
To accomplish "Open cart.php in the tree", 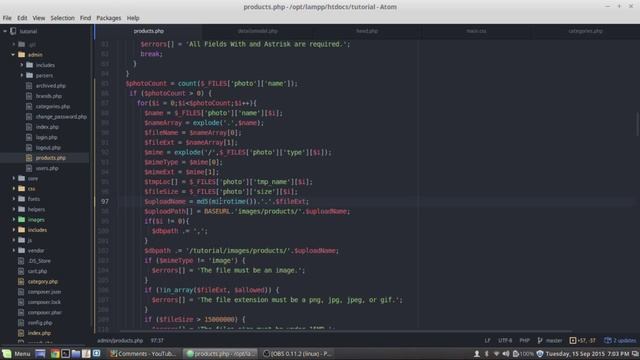I will (x=37, y=271).
